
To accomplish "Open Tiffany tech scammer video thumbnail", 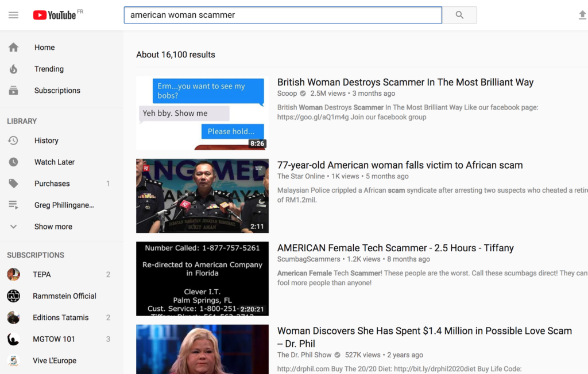I will [x=202, y=279].
